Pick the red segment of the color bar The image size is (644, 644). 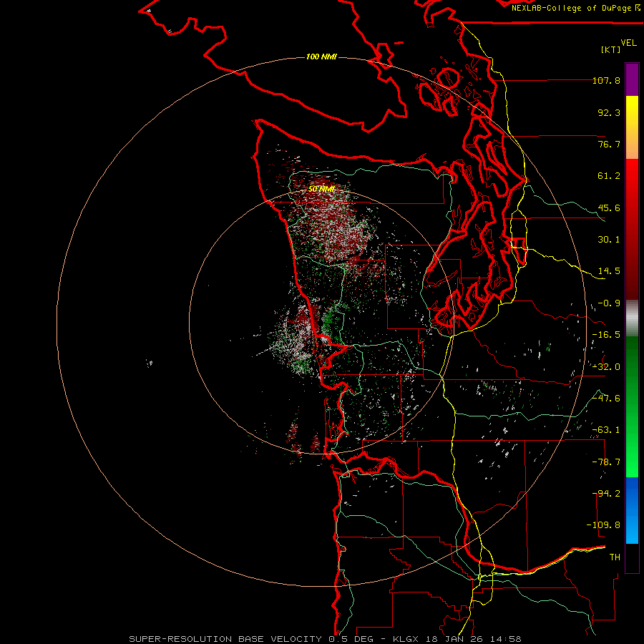click(x=632, y=229)
